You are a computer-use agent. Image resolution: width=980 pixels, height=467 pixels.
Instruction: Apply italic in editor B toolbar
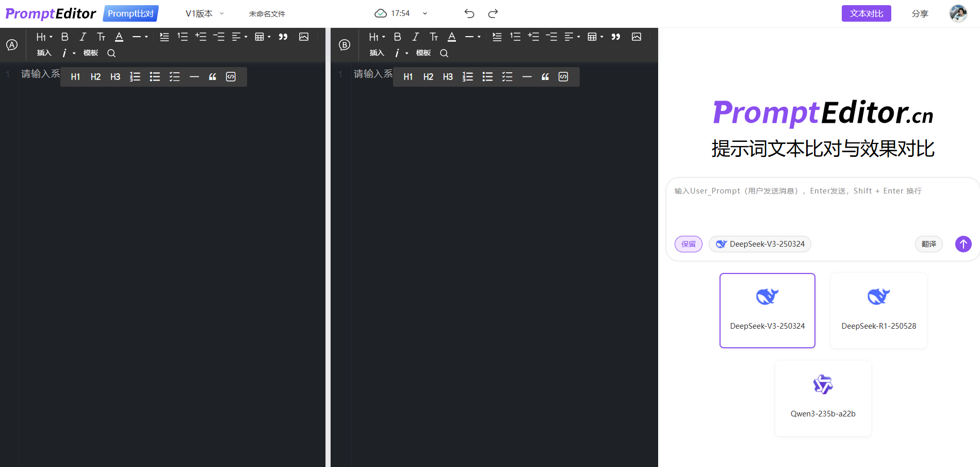(415, 37)
